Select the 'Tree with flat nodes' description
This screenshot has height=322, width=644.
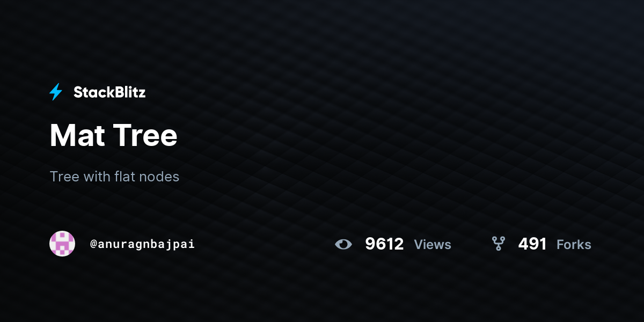click(114, 176)
